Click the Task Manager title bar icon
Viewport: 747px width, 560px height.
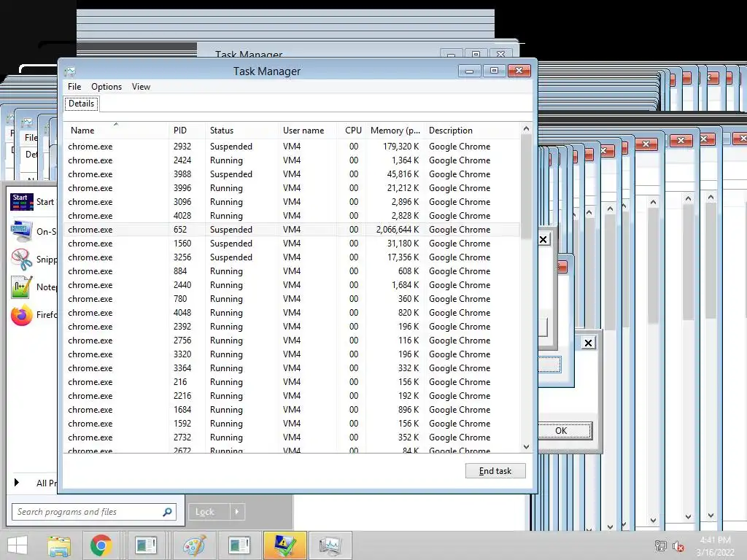coord(70,71)
